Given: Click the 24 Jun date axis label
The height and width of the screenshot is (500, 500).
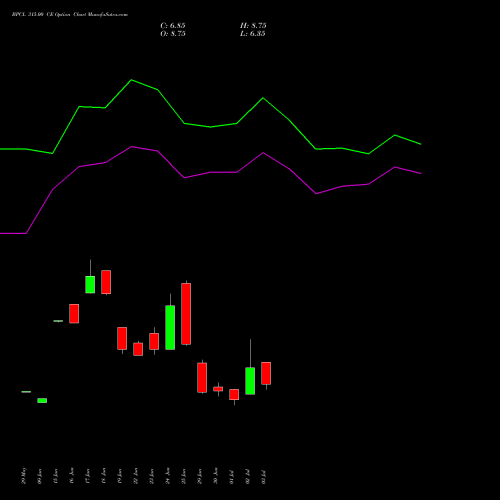Looking at the screenshot, I should [x=168, y=476].
